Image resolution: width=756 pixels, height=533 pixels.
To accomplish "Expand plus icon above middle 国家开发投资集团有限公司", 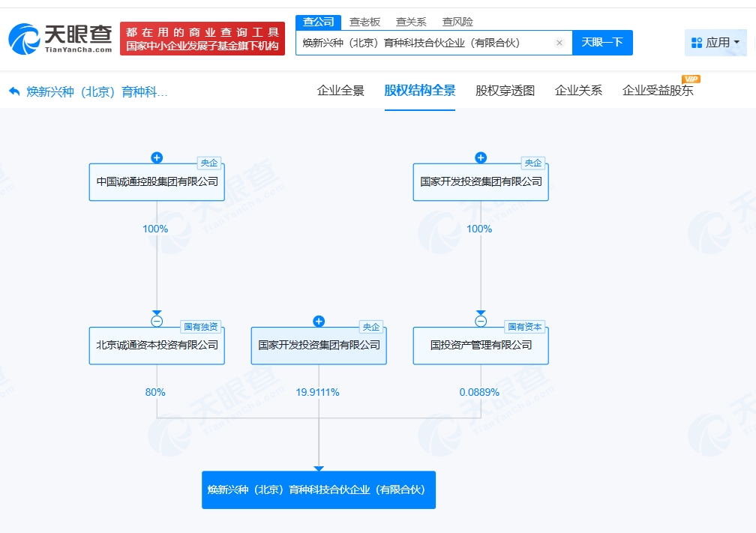I will [x=319, y=321].
